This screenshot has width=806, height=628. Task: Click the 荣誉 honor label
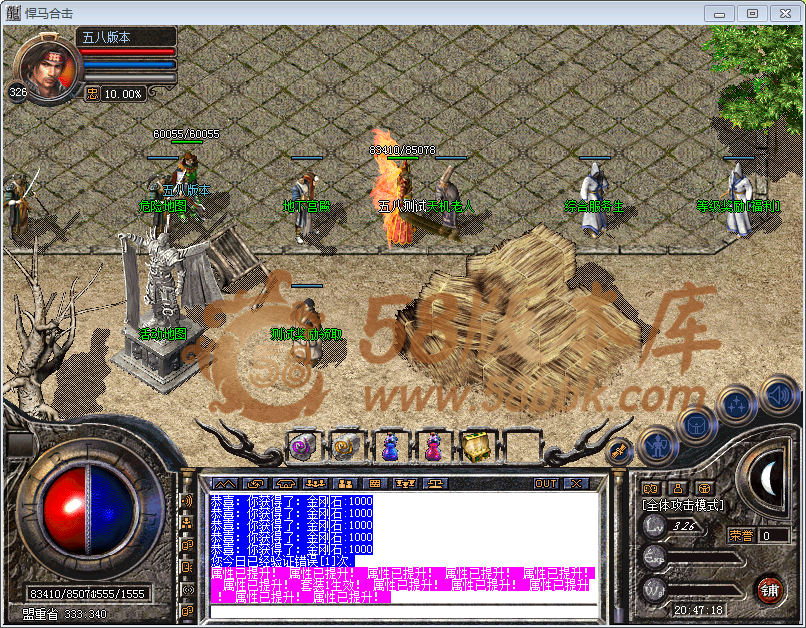[741, 536]
